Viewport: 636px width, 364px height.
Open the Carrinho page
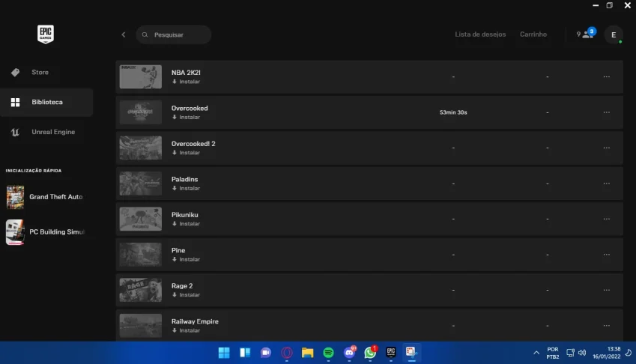[x=533, y=34]
